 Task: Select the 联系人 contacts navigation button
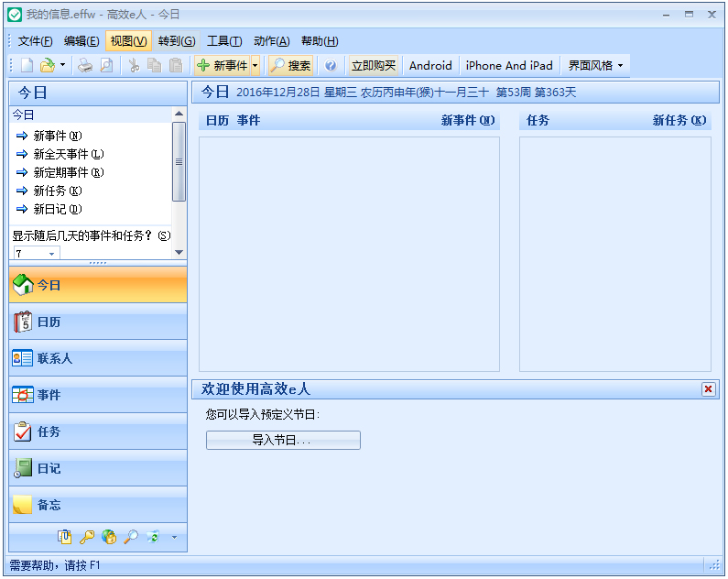coord(98,358)
